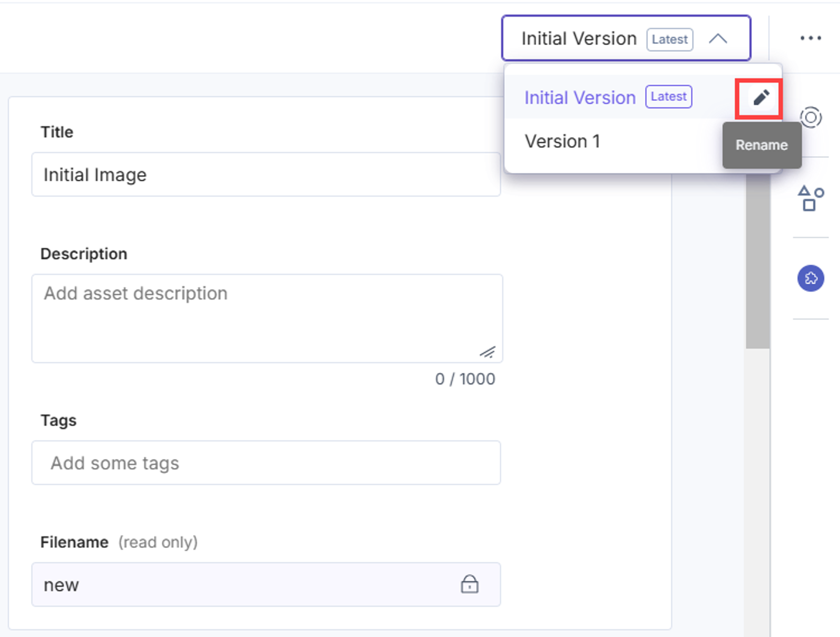Viewport: 840px width, 637px height.
Task: Click the 0 / 1000 character counter
Action: (x=465, y=379)
